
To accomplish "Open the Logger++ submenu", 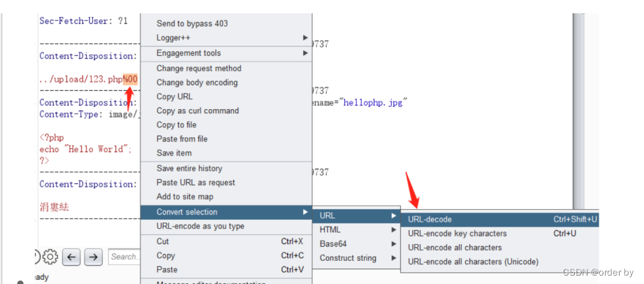I will click(226, 38).
